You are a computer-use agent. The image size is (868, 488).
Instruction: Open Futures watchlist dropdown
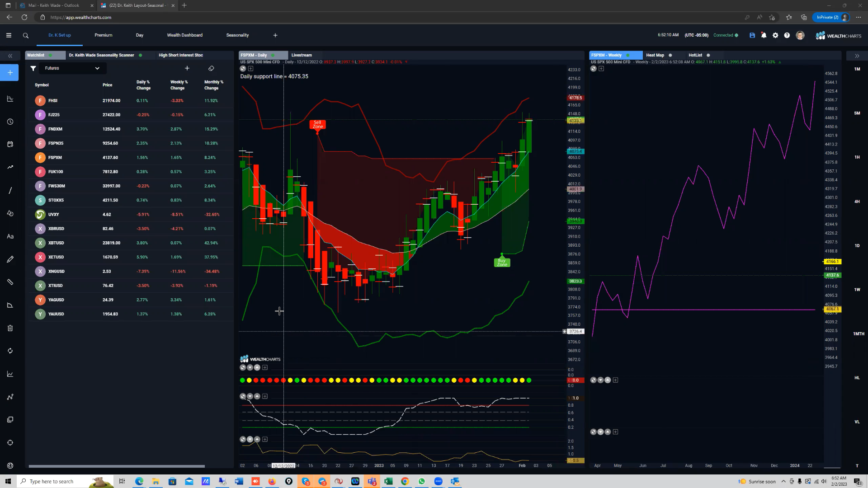click(72, 68)
